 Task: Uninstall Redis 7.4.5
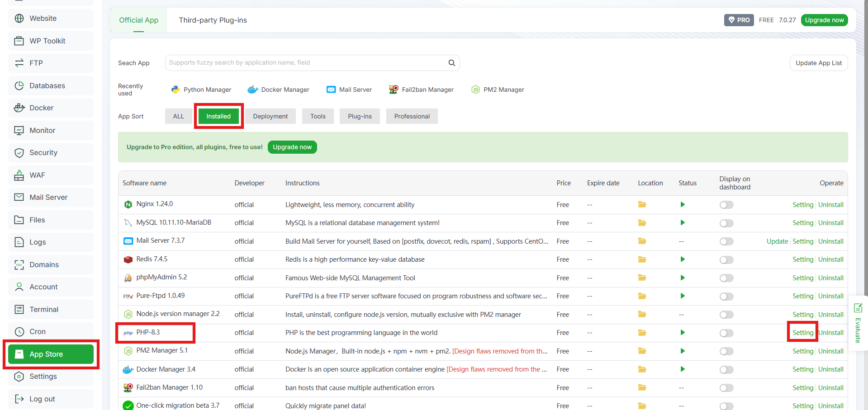point(831,259)
